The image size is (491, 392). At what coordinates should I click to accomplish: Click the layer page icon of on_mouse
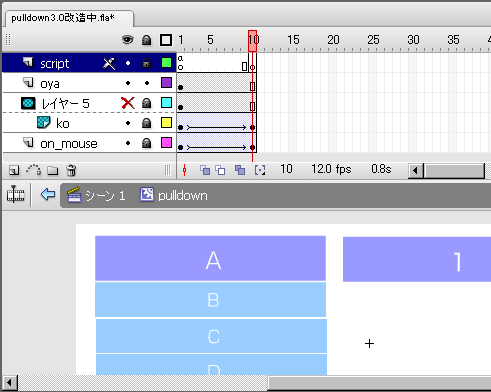tap(28, 142)
